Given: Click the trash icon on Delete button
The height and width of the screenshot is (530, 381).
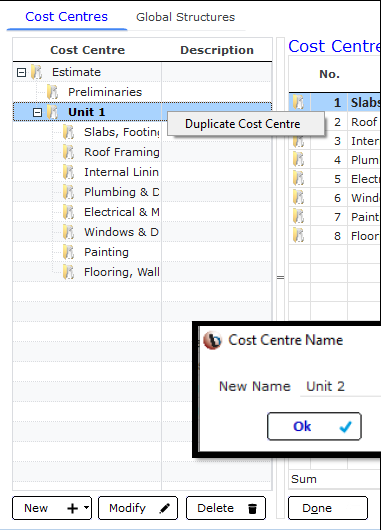Looking at the screenshot, I should click(x=253, y=508).
